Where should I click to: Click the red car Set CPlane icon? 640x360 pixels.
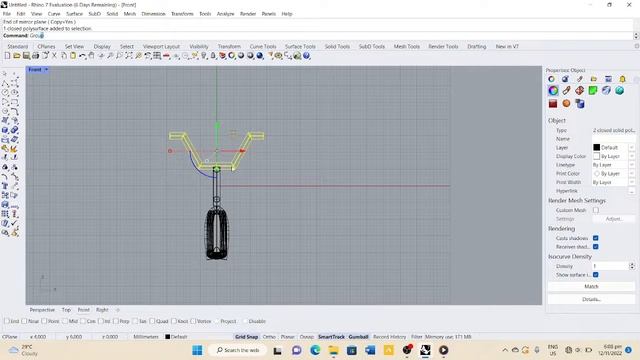(x=167, y=56)
